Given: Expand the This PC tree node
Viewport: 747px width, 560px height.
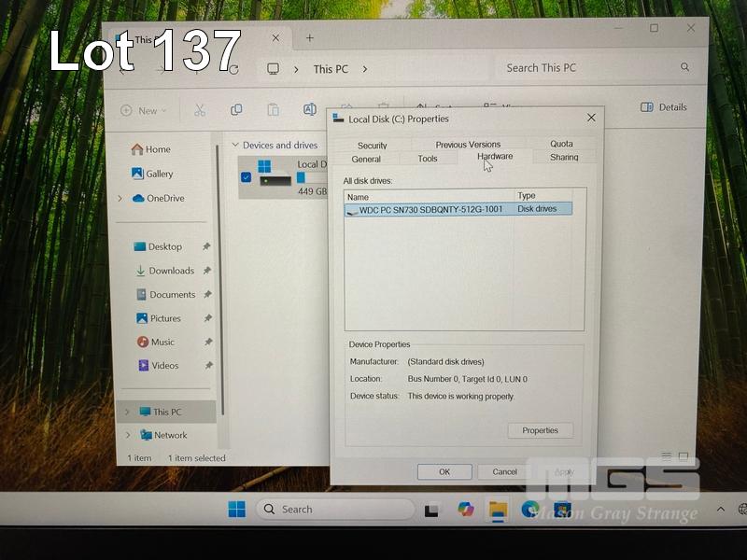Looking at the screenshot, I should [x=127, y=412].
